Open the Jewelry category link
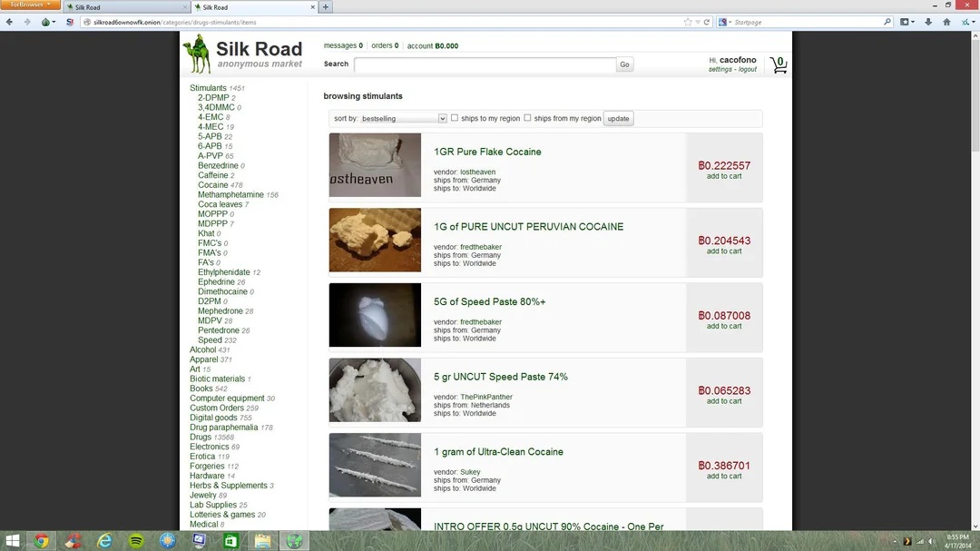The height and width of the screenshot is (551, 980). (x=203, y=496)
